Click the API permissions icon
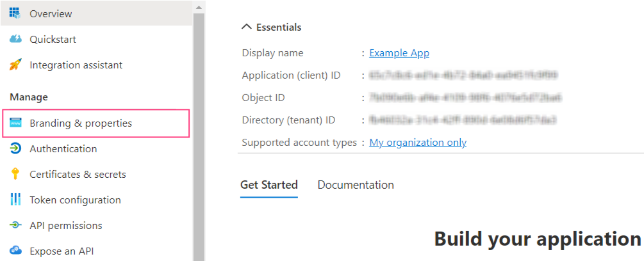Screen dimensions: 644x261 [x=15, y=225]
